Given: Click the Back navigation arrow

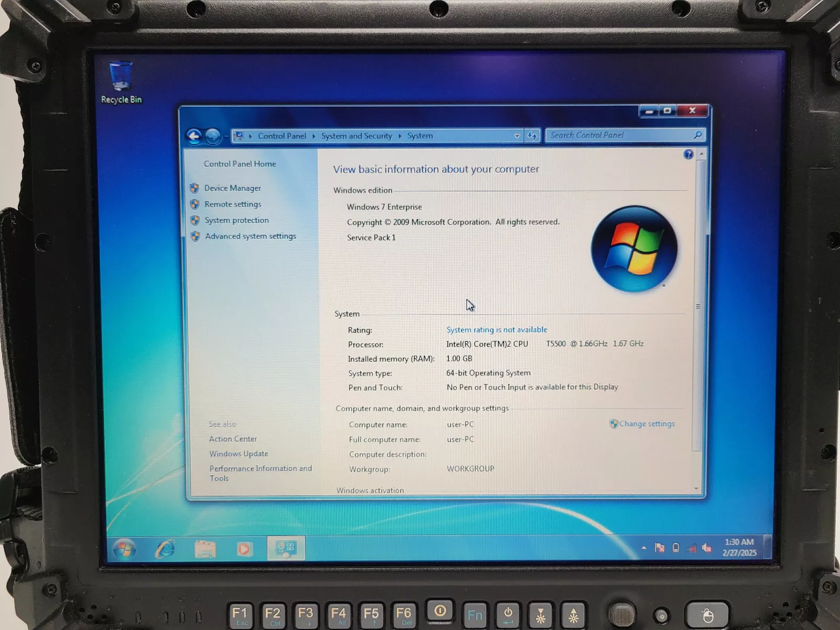Looking at the screenshot, I should click(x=194, y=136).
